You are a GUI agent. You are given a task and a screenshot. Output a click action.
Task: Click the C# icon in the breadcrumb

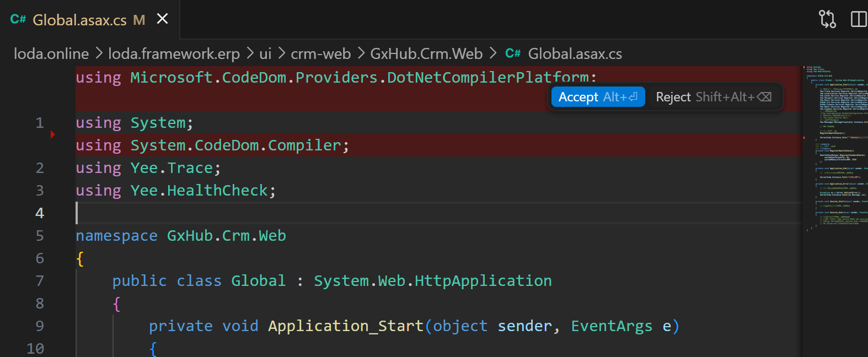point(513,53)
